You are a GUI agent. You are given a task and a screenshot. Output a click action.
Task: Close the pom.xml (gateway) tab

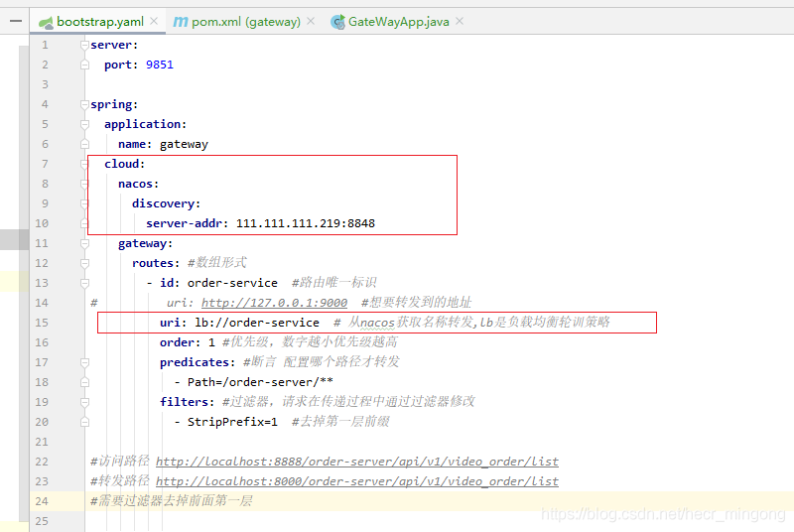pos(311,21)
